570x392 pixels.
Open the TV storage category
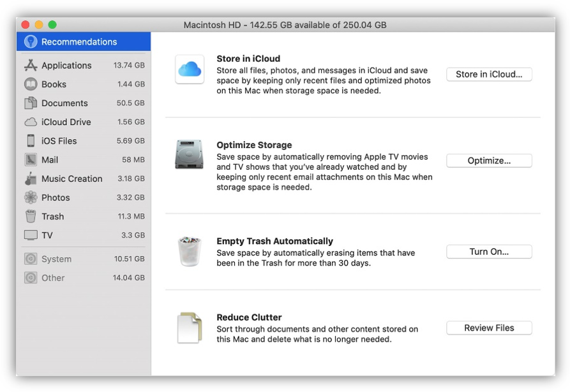84,236
